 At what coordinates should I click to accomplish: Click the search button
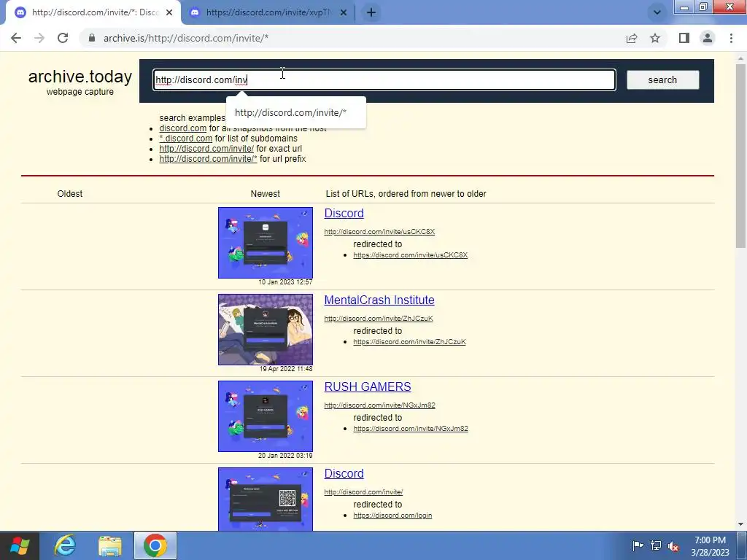(x=662, y=80)
